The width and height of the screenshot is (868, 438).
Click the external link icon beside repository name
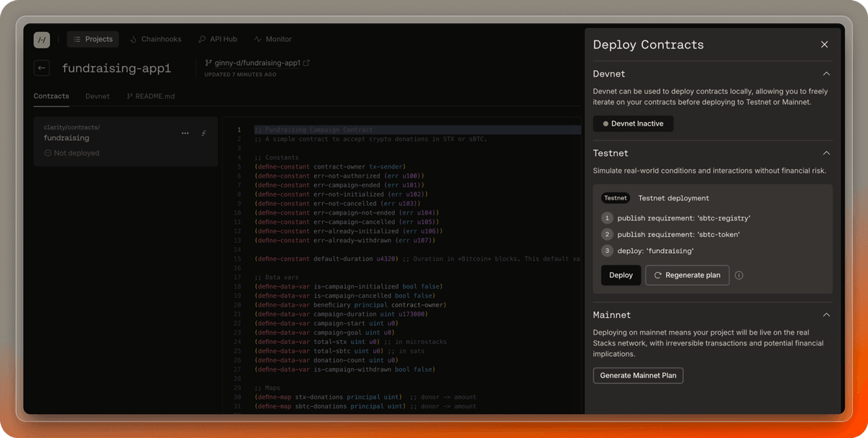(x=307, y=63)
